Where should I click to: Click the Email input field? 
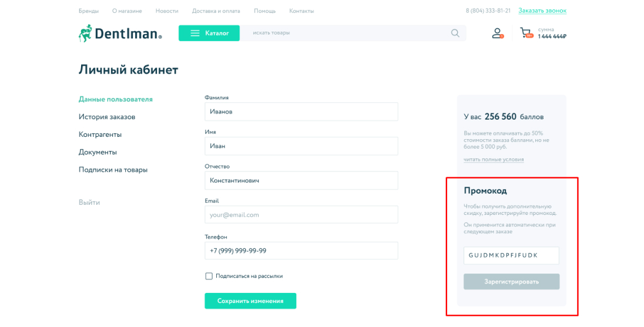coord(301,215)
